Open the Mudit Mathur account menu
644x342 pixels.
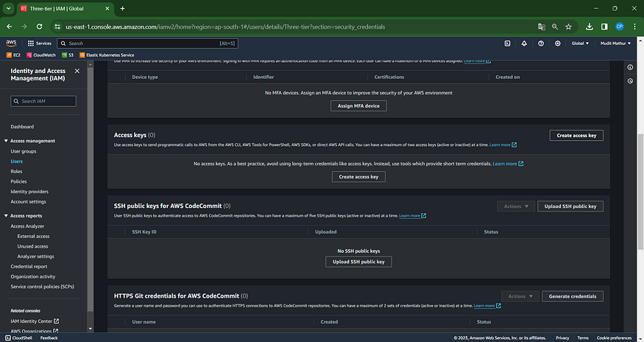point(615,43)
